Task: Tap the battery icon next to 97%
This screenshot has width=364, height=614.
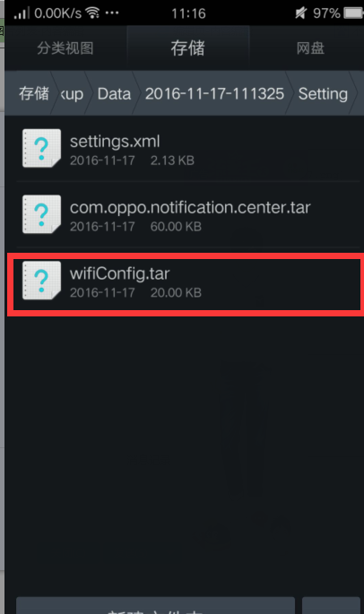Action: coord(353,13)
